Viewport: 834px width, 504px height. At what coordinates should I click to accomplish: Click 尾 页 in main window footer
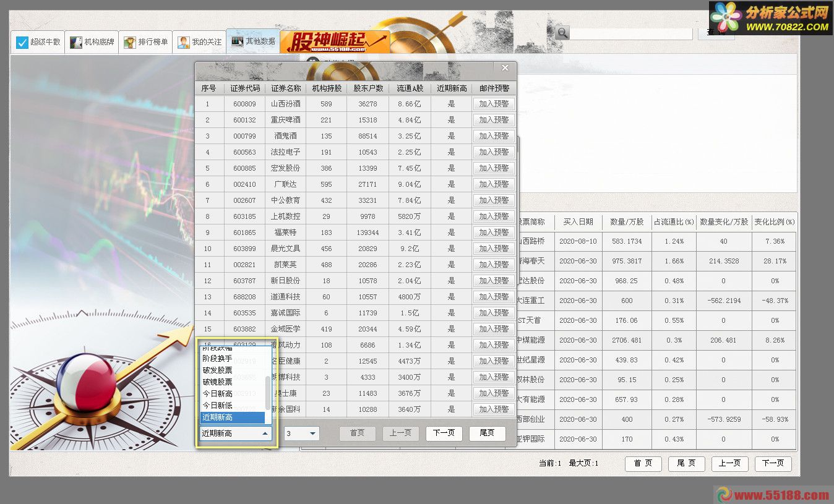pyautogui.click(x=687, y=463)
